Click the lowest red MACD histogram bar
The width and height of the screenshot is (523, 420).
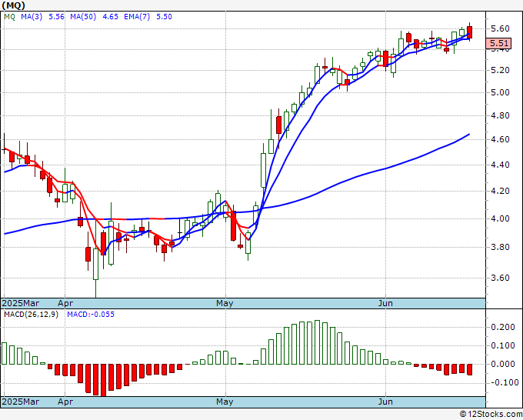pos(103,380)
